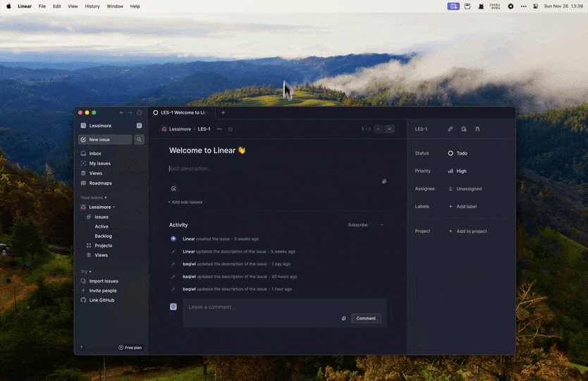Copy issue ID icon
The width and height of the screenshot is (588, 381).
[x=464, y=129]
